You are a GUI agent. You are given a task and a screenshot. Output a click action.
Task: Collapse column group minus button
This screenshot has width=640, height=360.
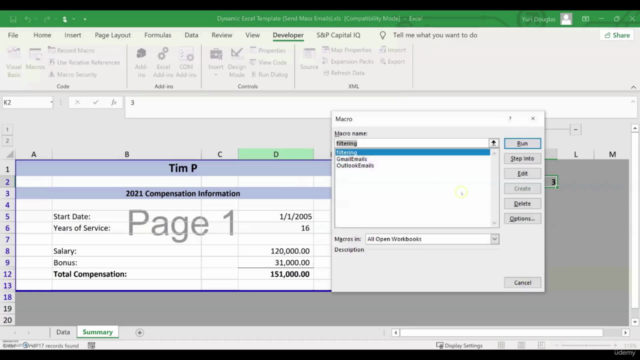(x=576, y=130)
